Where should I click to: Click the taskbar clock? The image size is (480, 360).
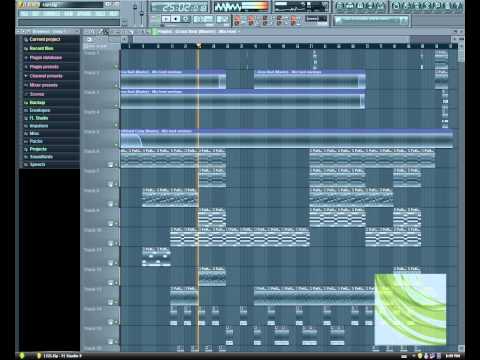[x=452, y=356]
